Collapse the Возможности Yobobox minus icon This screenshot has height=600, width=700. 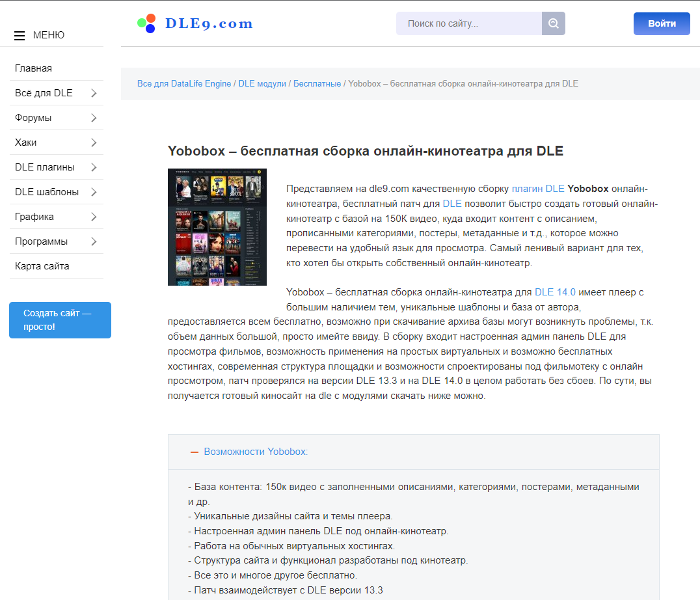coord(195,452)
